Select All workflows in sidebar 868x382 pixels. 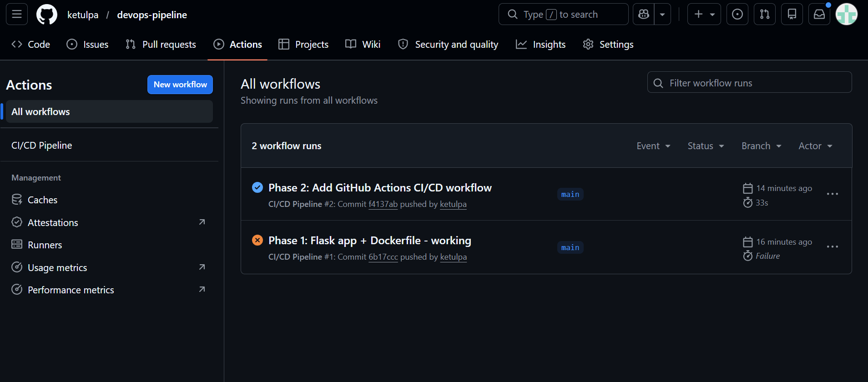point(109,111)
